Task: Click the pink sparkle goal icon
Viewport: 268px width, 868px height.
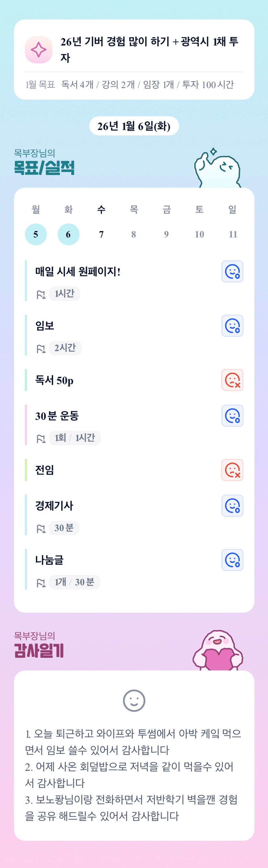Action: [x=39, y=50]
